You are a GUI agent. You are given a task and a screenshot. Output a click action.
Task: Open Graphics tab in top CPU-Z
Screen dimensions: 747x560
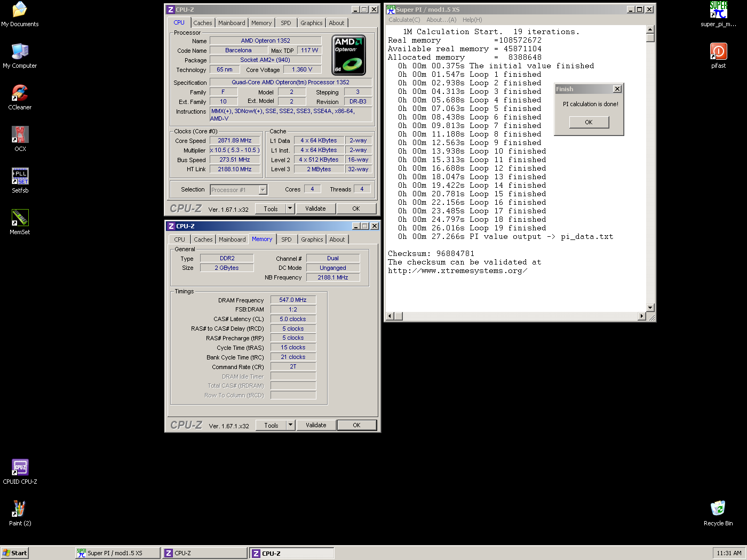(312, 23)
